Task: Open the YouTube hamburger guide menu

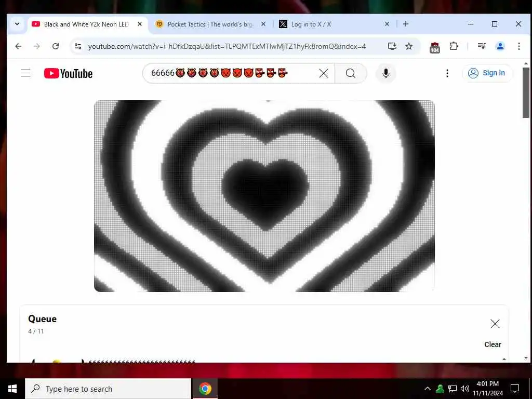Action: [x=25, y=73]
